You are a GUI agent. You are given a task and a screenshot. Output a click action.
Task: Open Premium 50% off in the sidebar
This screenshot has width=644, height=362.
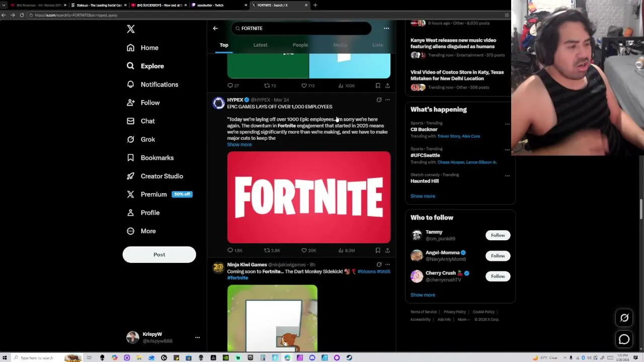click(x=159, y=195)
